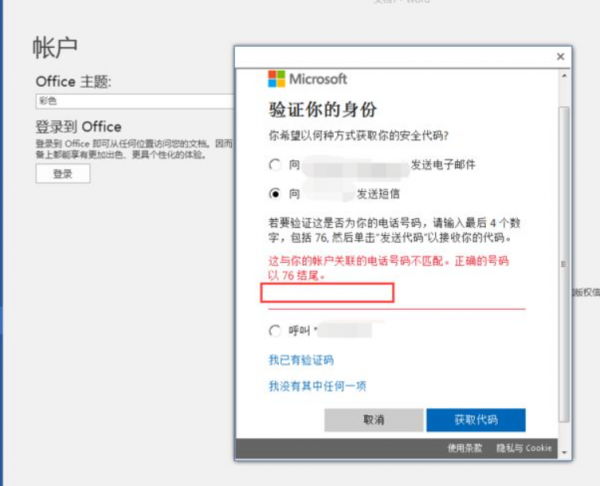Click the dialog scrollbar up arrow
600x486 pixels.
coord(564,76)
